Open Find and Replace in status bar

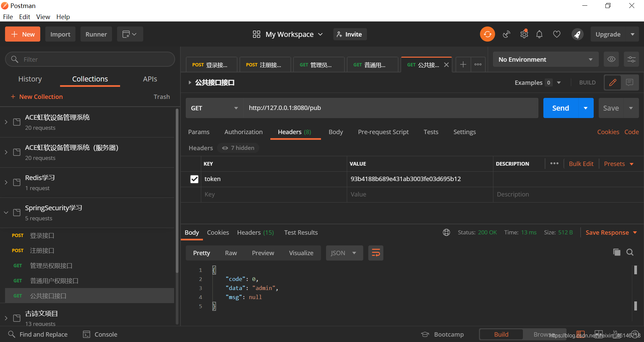click(x=38, y=334)
